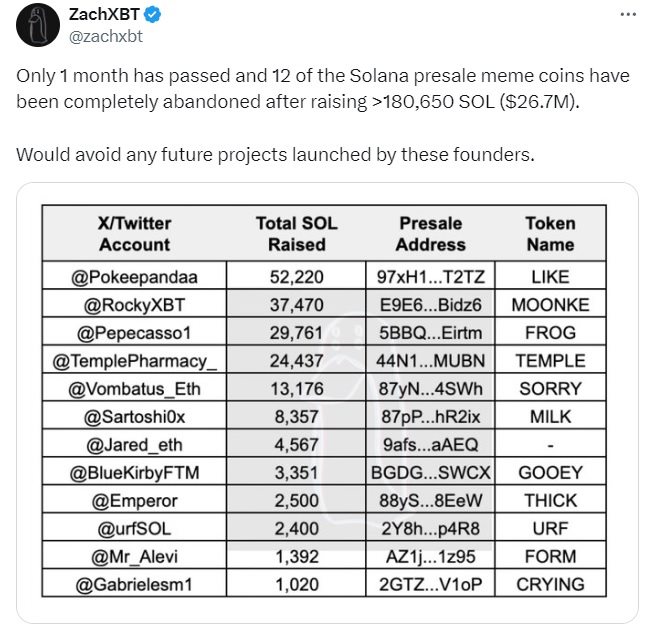Click the 5BBQ...Eirtm presale address
This screenshot has height=625, width=654.
click(432, 332)
